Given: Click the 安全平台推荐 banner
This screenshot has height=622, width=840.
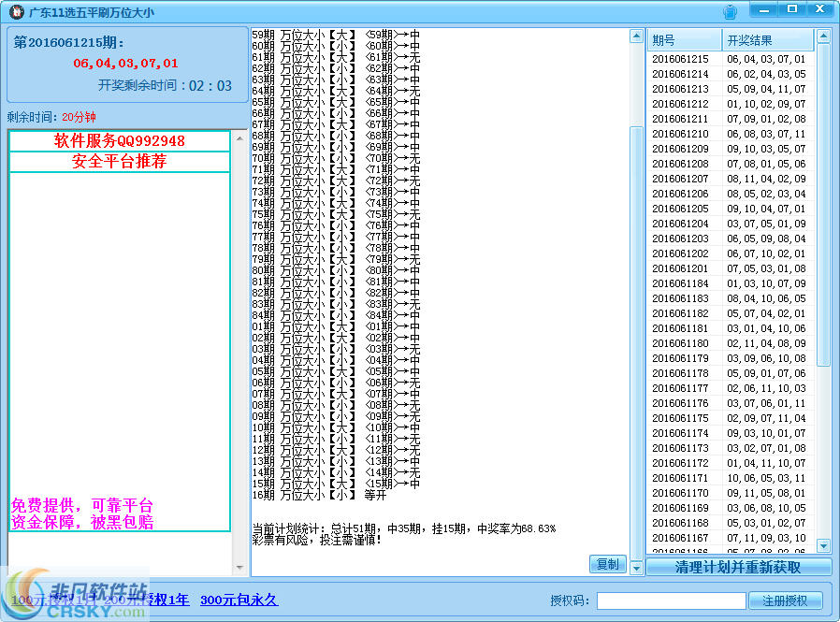Looking at the screenshot, I should [120, 162].
